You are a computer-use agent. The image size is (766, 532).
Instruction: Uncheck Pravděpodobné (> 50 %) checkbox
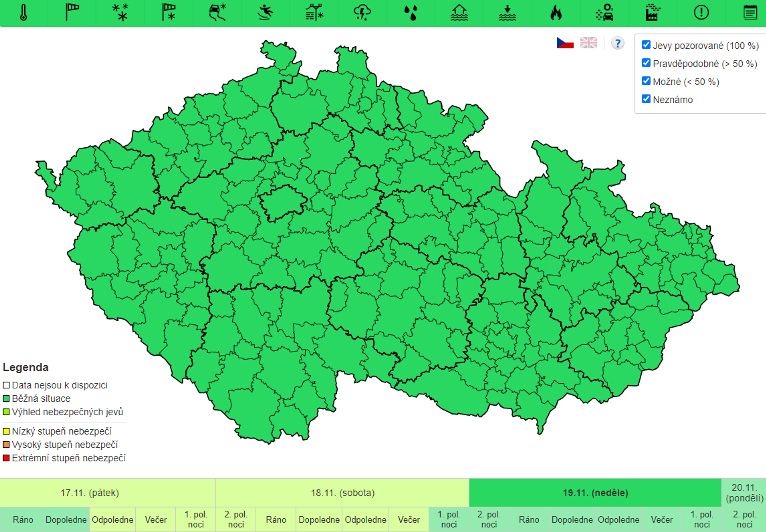click(x=646, y=63)
